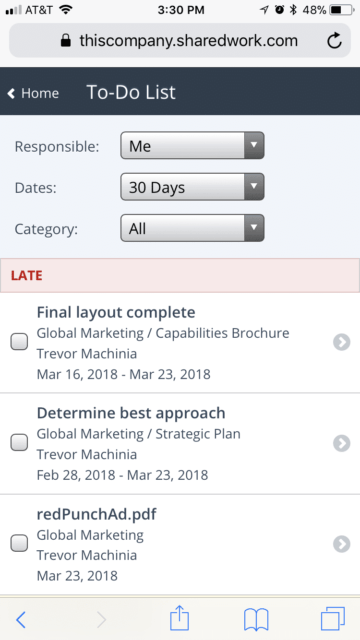Tap the battery indicator in status bar

pyautogui.click(x=342, y=10)
